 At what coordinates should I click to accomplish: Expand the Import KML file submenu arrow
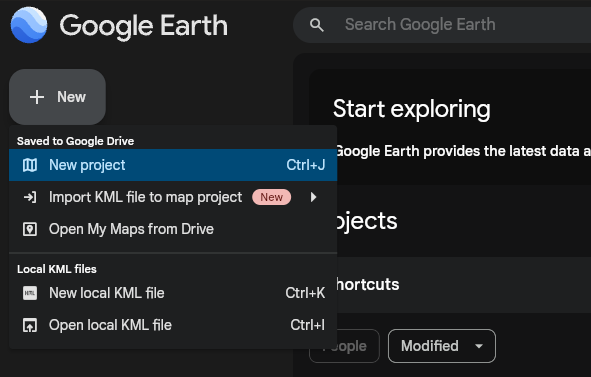[313, 197]
